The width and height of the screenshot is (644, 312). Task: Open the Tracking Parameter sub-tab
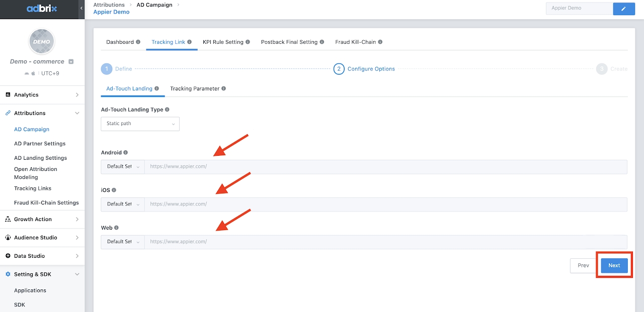[x=195, y=89]
